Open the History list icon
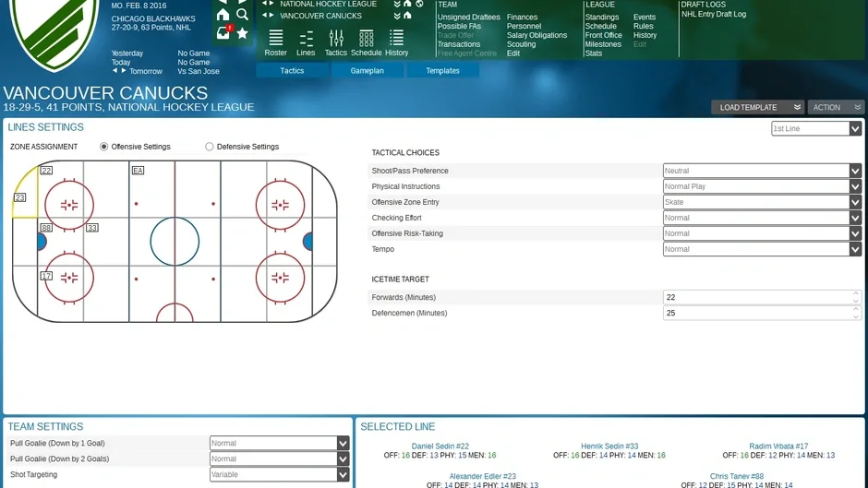Viewport: 868px width, 488px height. point(396,43)
